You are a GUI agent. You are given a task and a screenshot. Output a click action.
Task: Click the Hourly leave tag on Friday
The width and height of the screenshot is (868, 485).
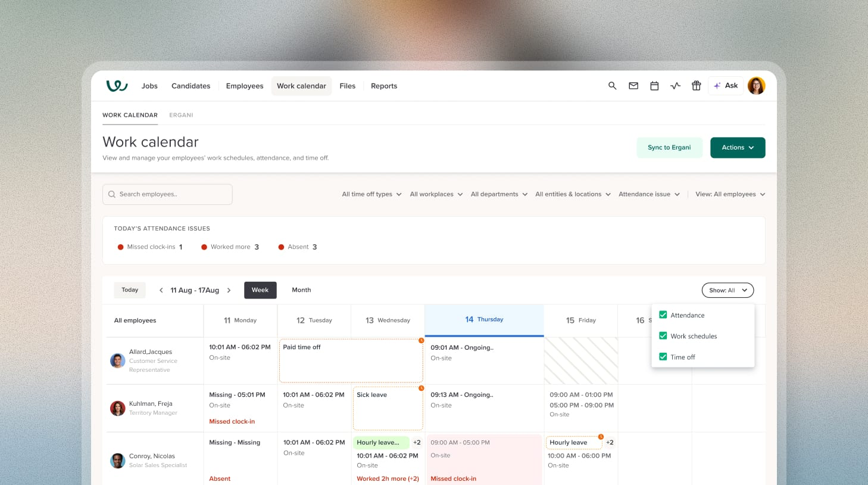574,443
